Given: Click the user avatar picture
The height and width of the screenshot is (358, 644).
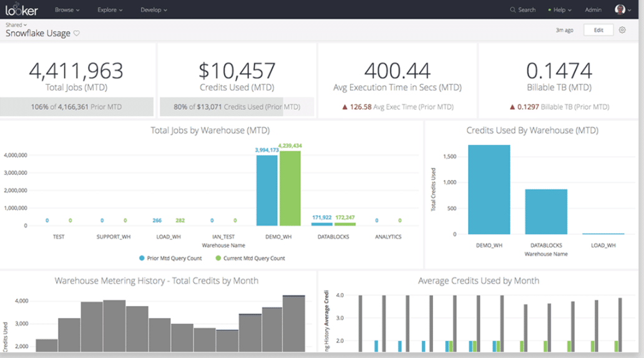Looking at the screenshot, I should pyautogui.click(x=620, y=9).
